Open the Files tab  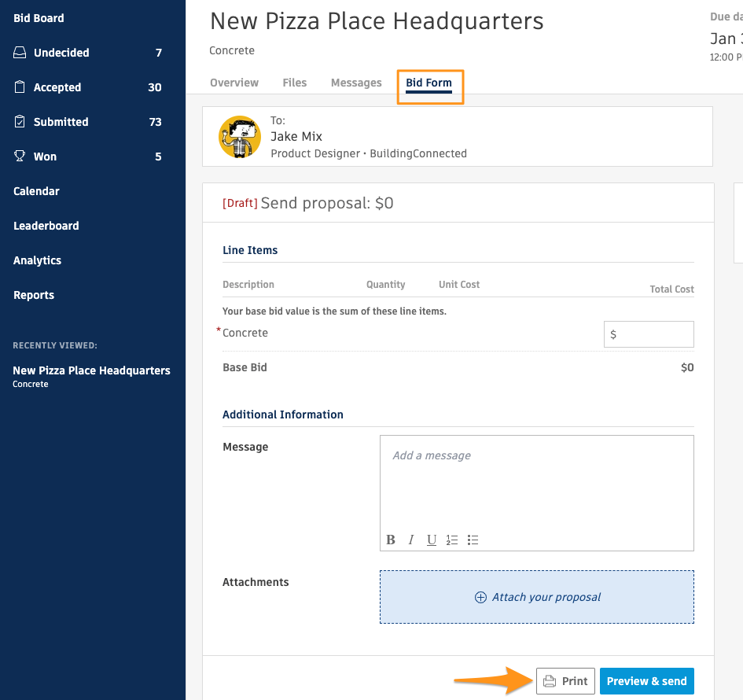click(x=295, y=83)
